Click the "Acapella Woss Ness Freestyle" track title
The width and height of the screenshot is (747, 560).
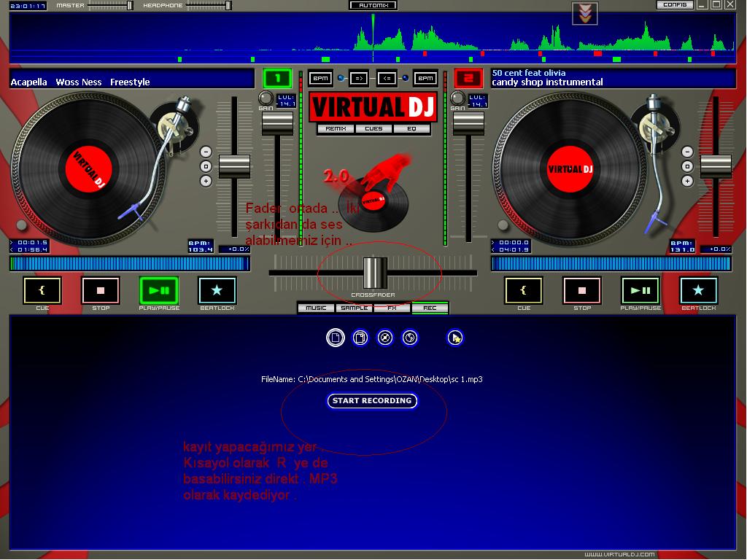[80, 82]
